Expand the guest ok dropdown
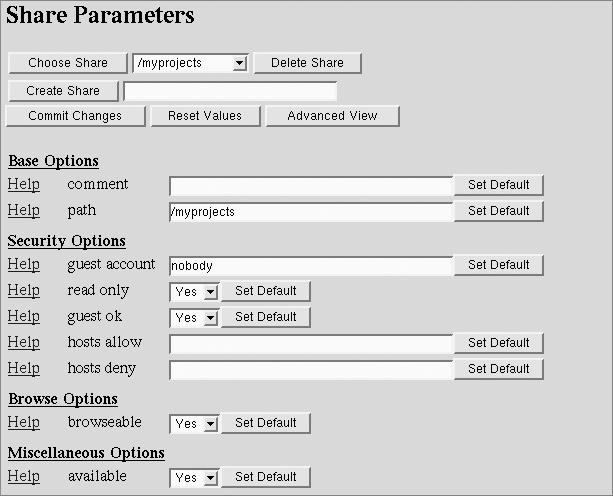This screenshot has width=613, height=496. tap(194, 318)
